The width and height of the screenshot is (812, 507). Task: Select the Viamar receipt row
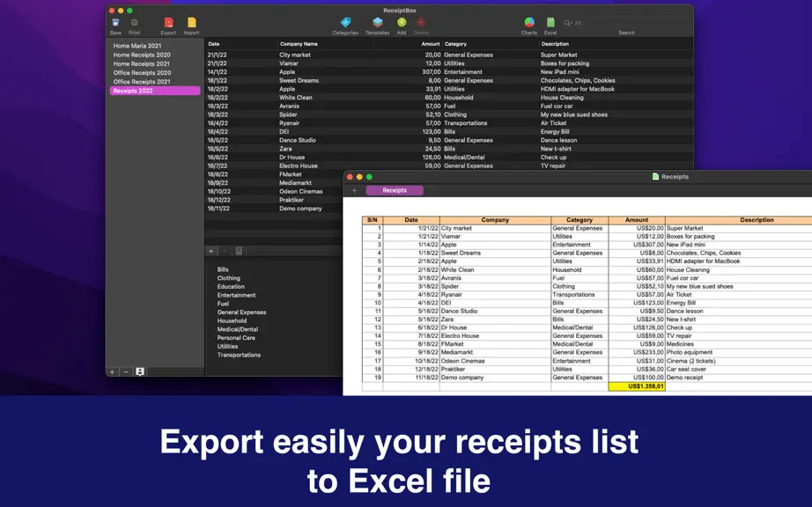[448, 63]
